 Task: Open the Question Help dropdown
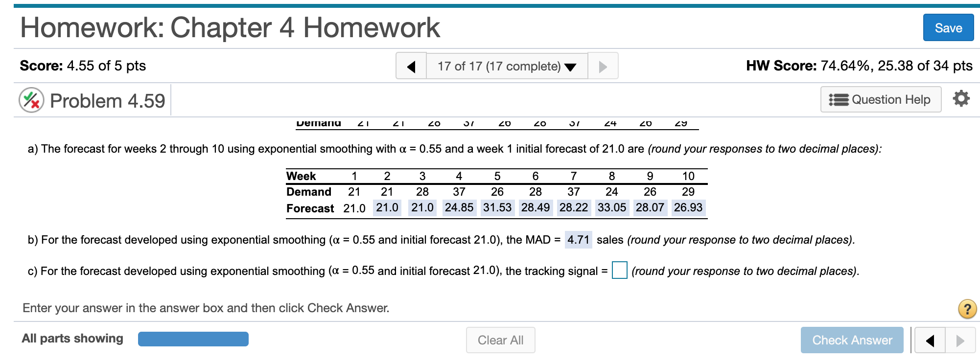pos(881,99)
